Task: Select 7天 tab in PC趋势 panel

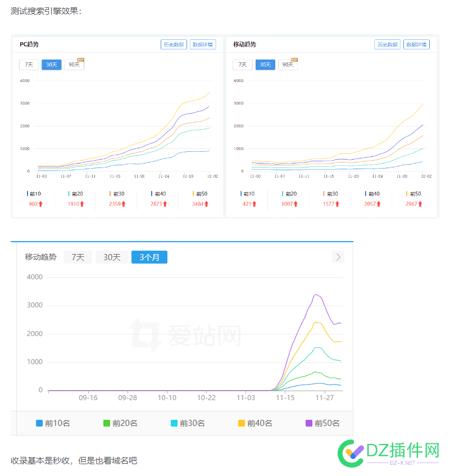Action: coord(29,65)
